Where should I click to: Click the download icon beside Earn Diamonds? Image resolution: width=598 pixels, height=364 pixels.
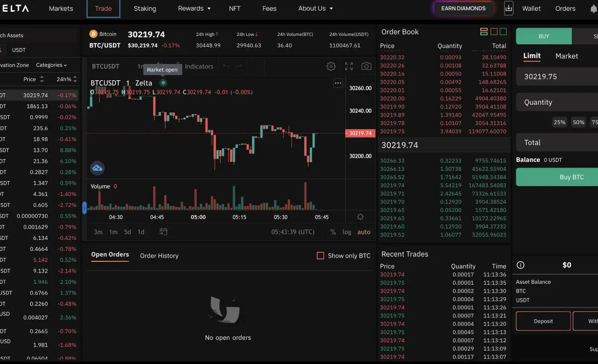click(508, 8)
